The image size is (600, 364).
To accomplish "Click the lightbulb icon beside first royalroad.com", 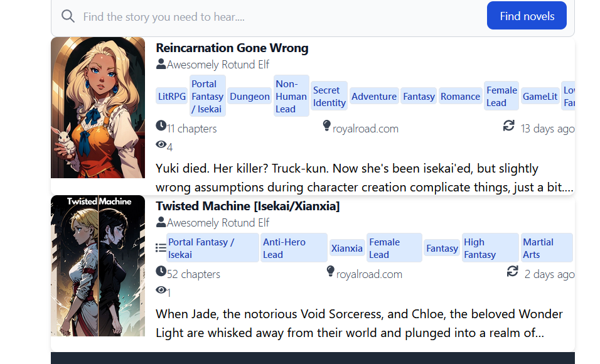I will click(326, 127).
